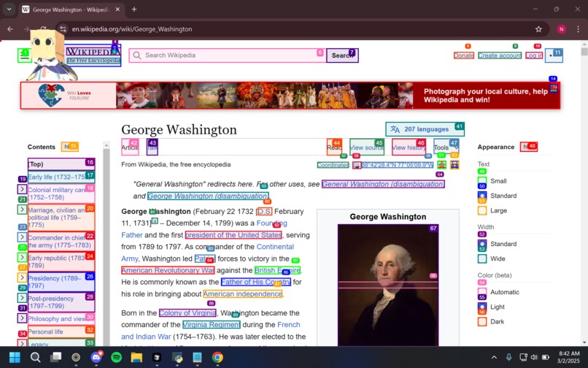Jump to Personal life in Contents

[61, 332]
